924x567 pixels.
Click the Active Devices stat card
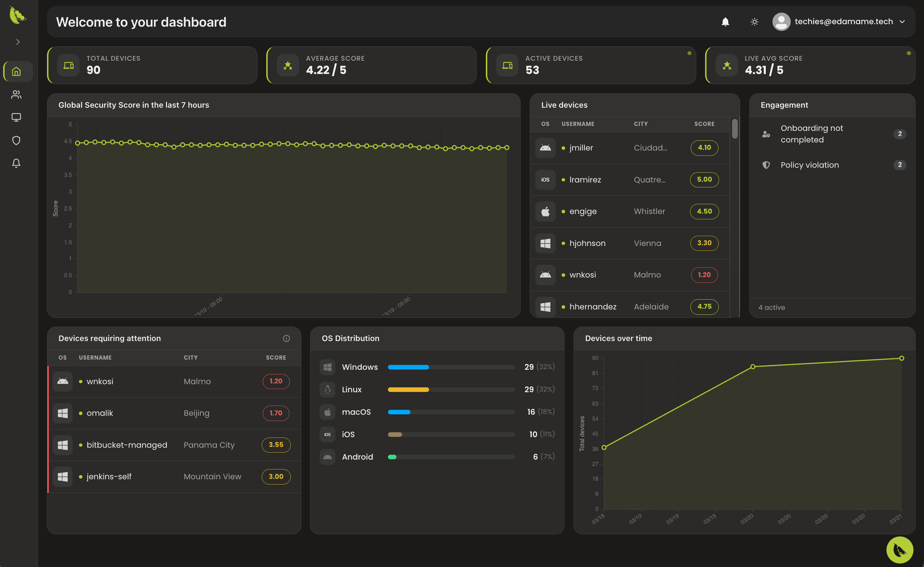[x=591, y=65]
